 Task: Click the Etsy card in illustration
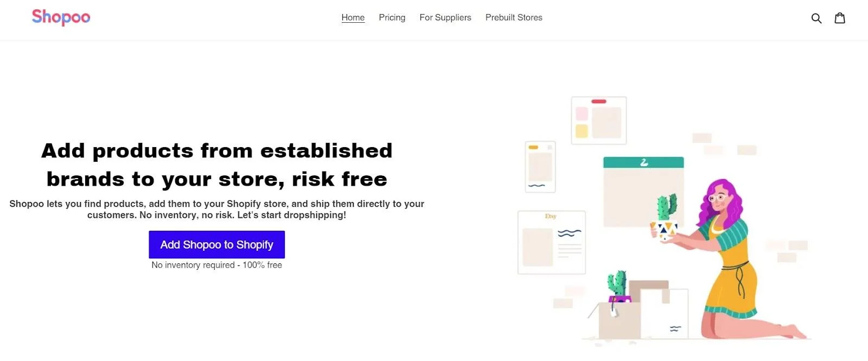point(551,242)
